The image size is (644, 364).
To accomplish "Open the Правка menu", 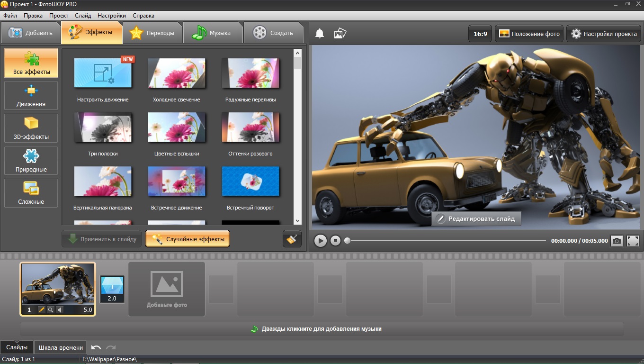I will click(x=33, y=16).
